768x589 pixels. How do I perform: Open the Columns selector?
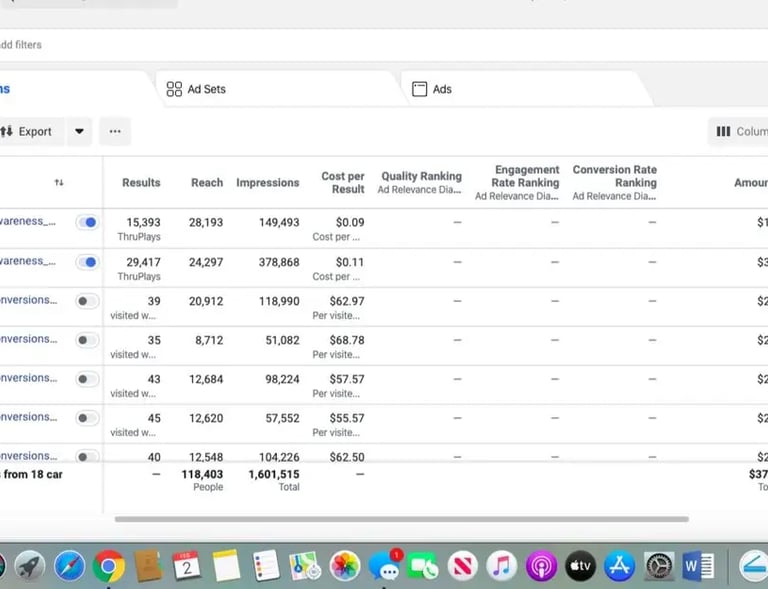(739, 131)
